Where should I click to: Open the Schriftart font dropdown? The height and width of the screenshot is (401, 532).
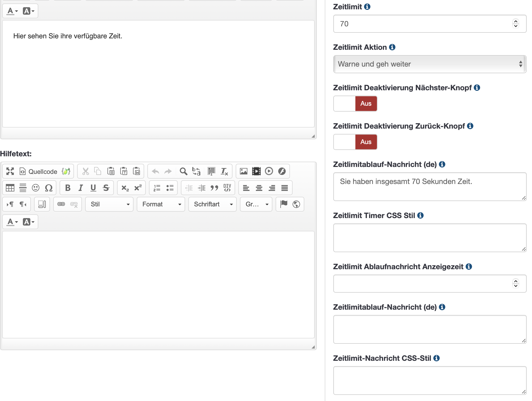pyautogui.click(x=213, y=204)
